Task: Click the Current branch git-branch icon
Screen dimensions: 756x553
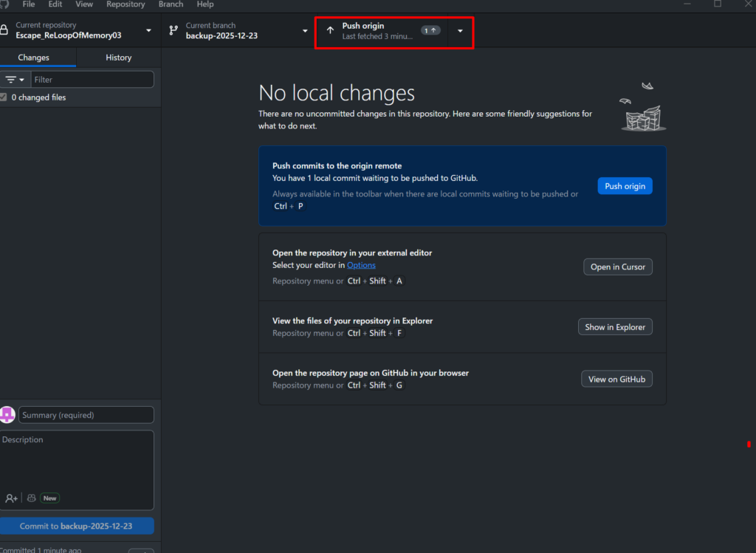Action: tap(173, 30)
